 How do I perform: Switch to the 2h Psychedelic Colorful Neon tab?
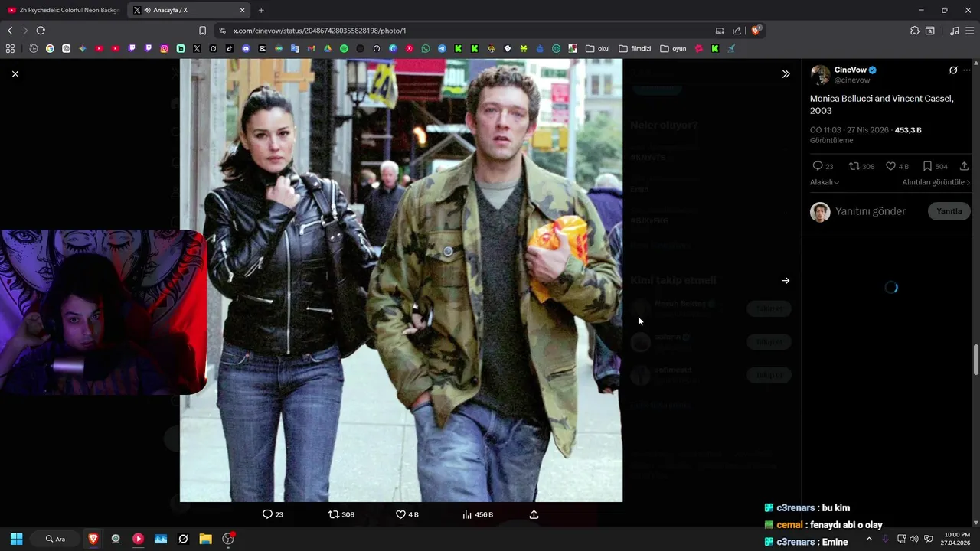click(x=63, y=10)
